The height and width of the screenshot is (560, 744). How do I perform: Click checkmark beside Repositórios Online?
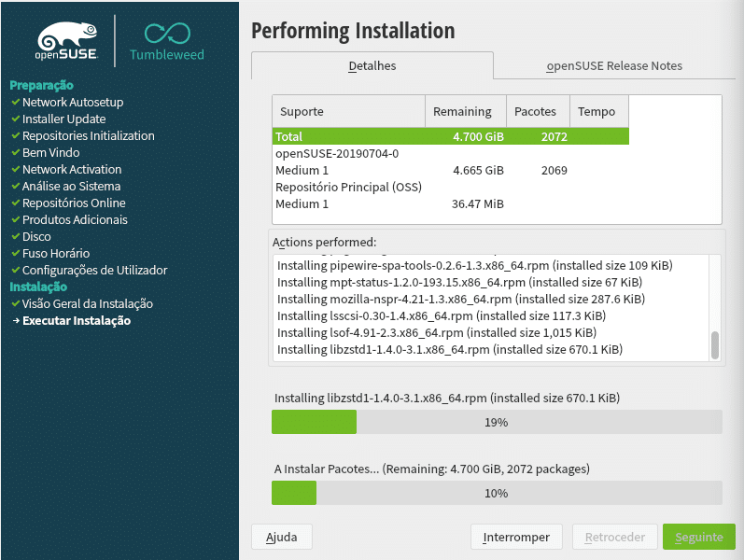point(16,203)
